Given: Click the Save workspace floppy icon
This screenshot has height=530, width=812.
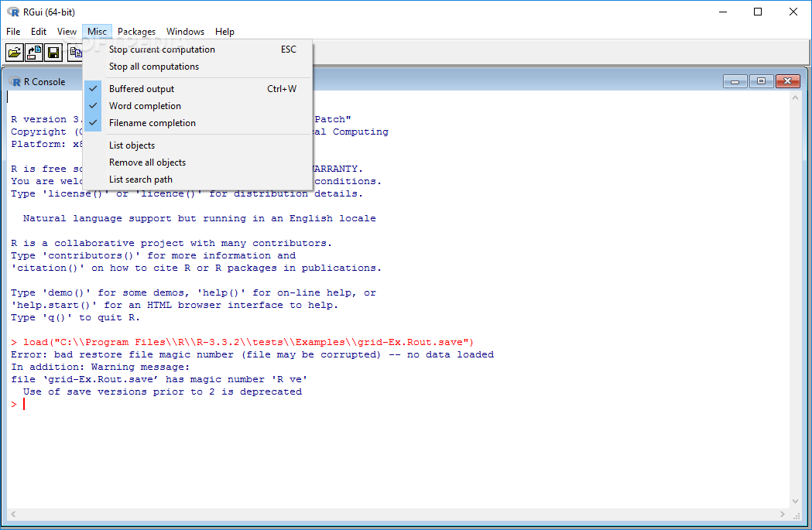Looking at the screenshot, I should [53, 53].
